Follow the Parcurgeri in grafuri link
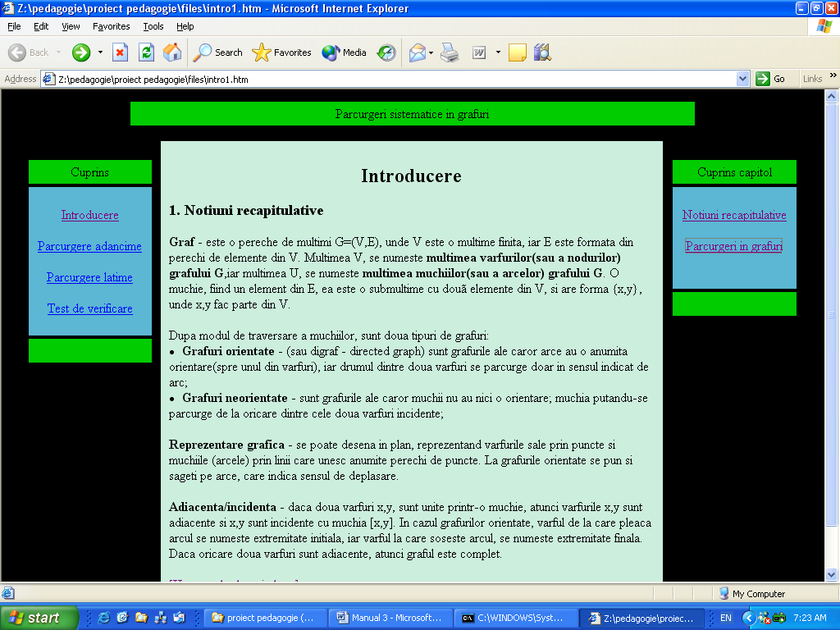 click(x=734, y=246)
